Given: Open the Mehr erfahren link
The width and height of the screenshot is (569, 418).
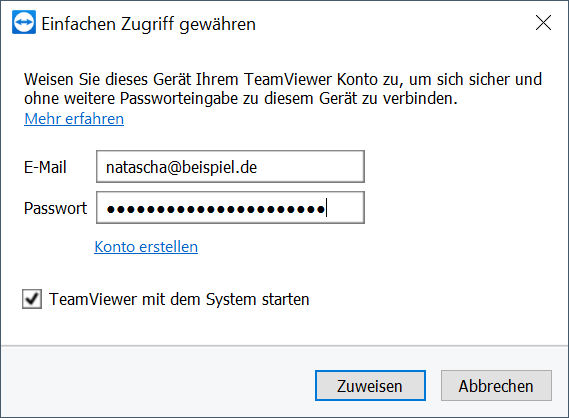Looking at the screenshot, I should tap(74, 119).
